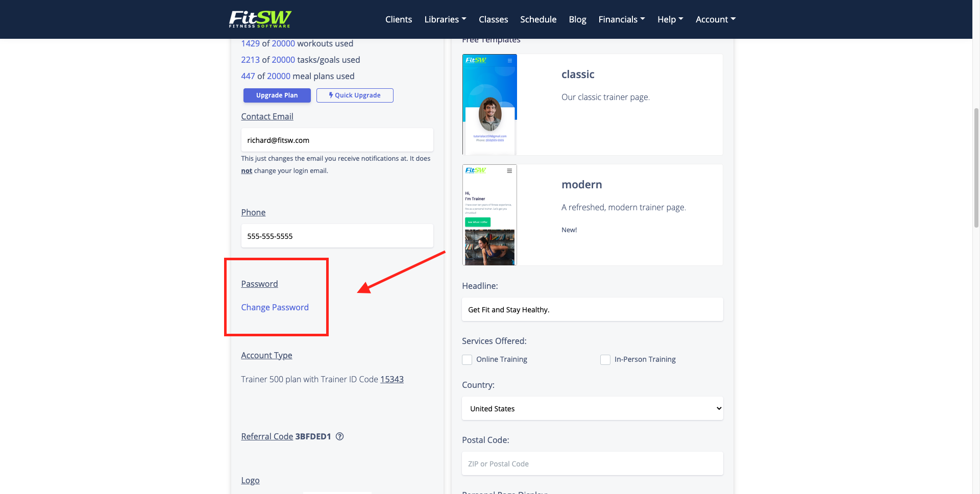Click the 20000 workouts limit link
The height and width of the screenshot is (494, 980).
283,43
